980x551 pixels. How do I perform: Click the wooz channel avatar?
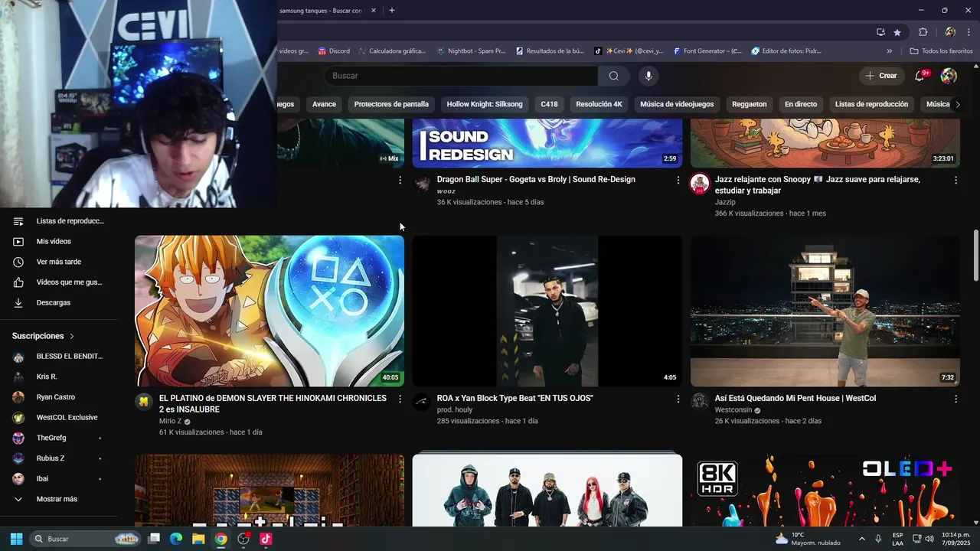tap(422, 183)
